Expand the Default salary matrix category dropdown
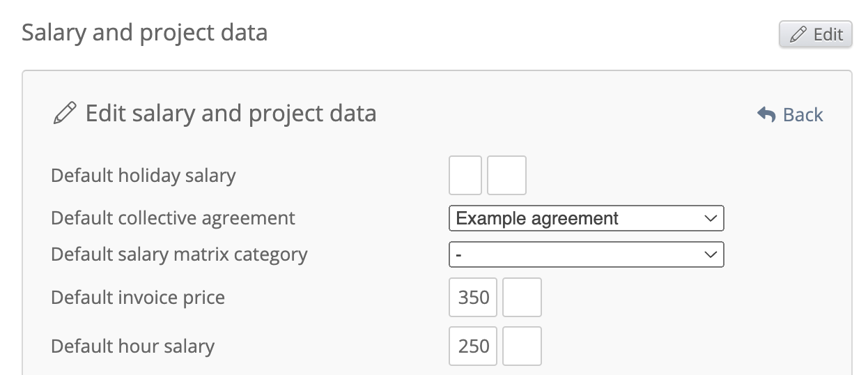The image size is (868, 375). (586, 254)
